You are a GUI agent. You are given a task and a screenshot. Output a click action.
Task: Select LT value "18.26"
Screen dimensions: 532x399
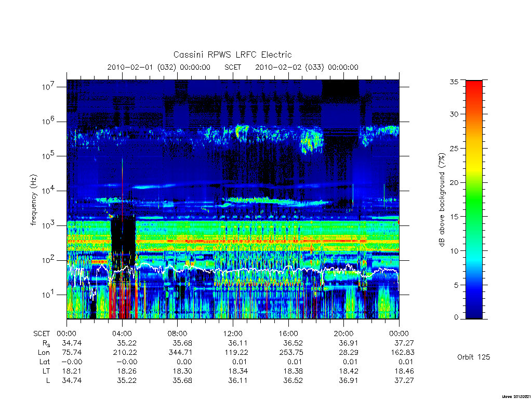click(127, 371)
